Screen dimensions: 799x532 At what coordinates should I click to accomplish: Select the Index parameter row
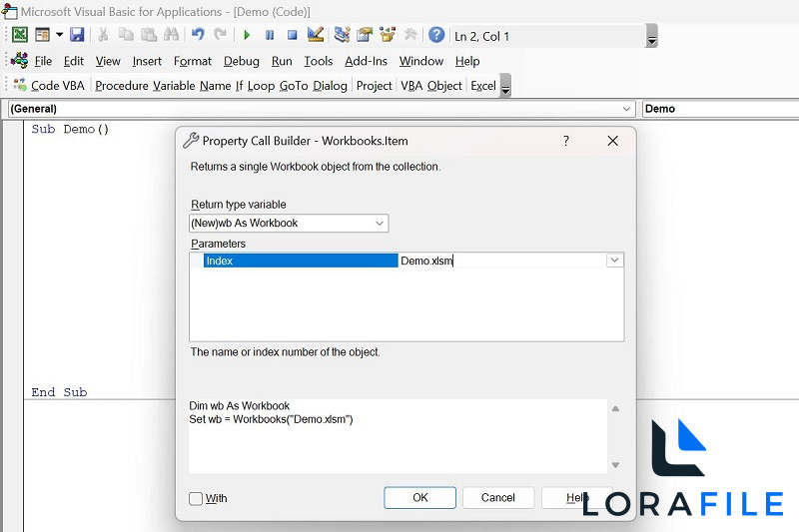pos(301,261)
